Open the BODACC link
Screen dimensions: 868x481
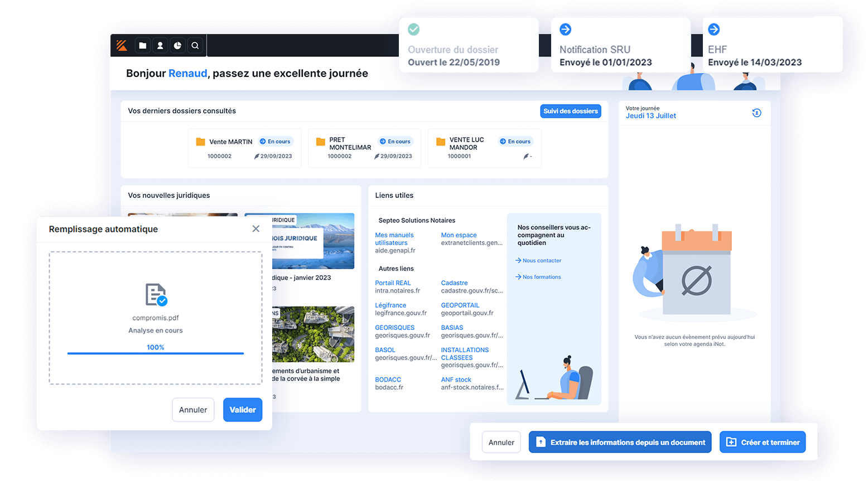388,380
